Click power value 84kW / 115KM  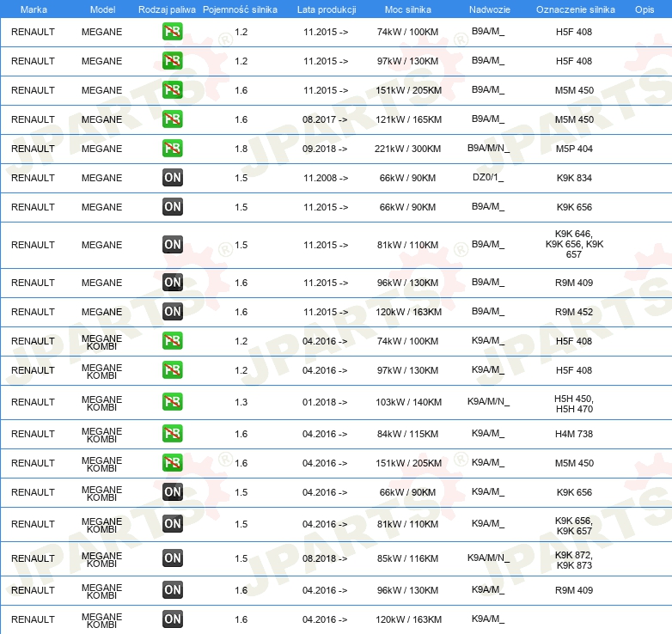tap(407, 434)
